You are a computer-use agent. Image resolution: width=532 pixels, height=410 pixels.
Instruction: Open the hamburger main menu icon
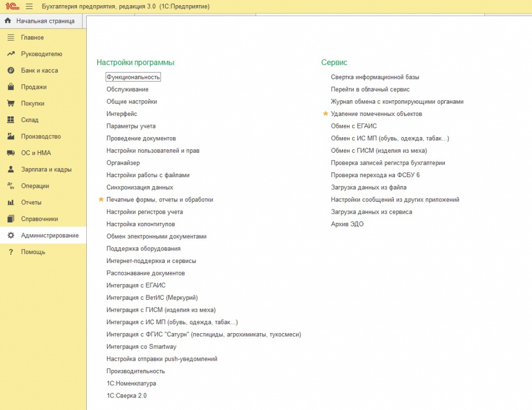[29, 6]
